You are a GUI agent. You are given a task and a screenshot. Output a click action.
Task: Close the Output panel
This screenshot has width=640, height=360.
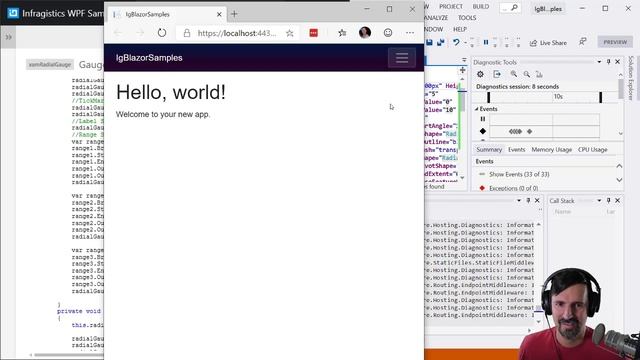537,200
